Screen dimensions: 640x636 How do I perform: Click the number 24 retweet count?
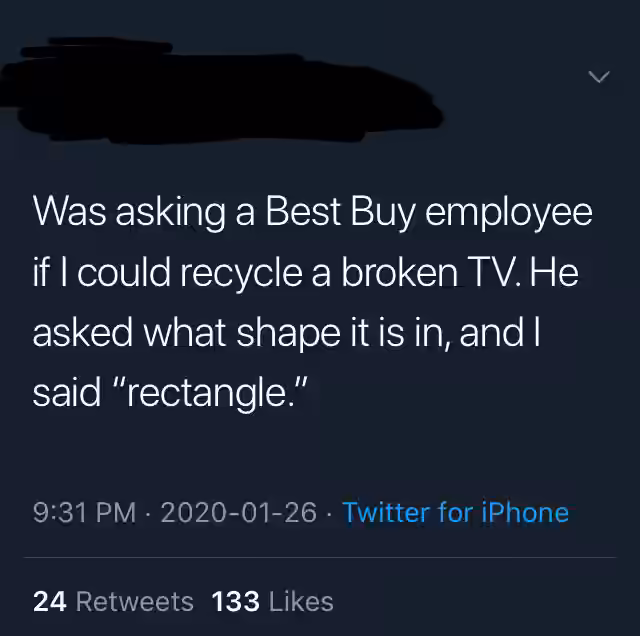click(50, 602)
